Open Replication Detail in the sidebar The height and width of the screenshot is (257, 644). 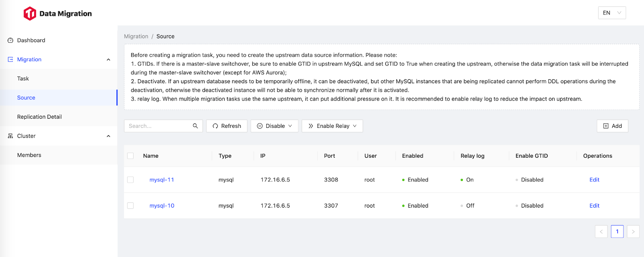click(59, 117)
